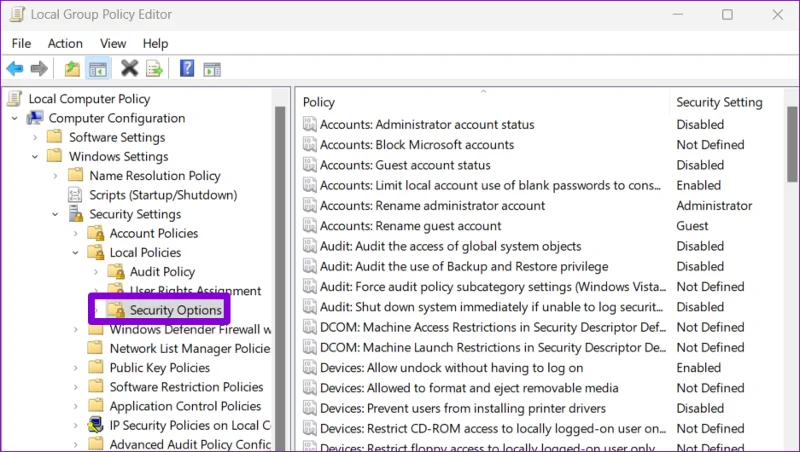
Task: Open Help via blue question mark icon
Action: (187, 68)
